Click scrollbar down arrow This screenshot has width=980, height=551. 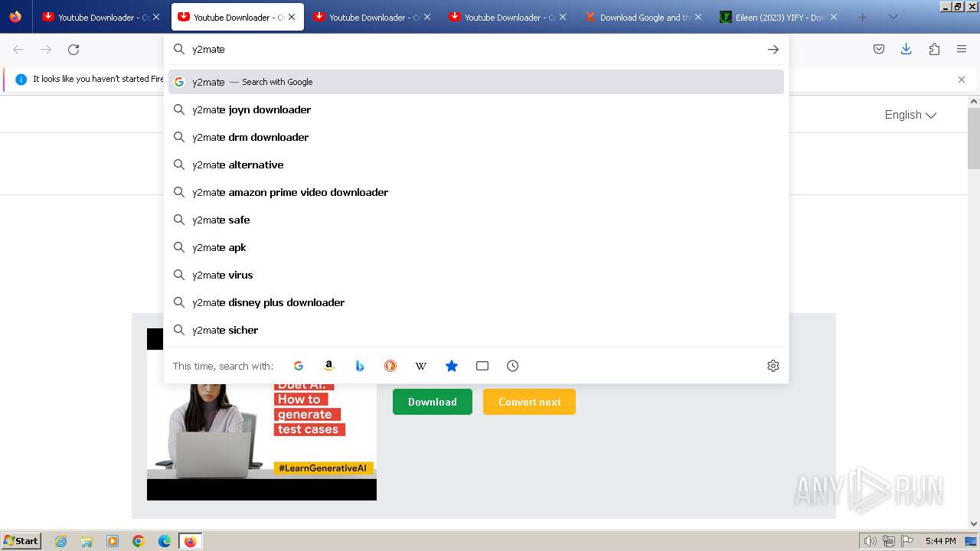point(974,524)
